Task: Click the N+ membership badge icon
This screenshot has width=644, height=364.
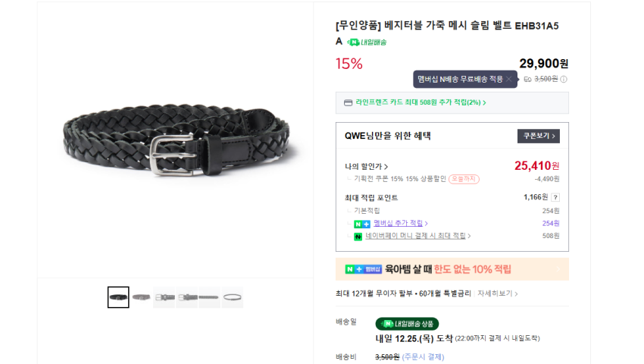Action: 362,224
